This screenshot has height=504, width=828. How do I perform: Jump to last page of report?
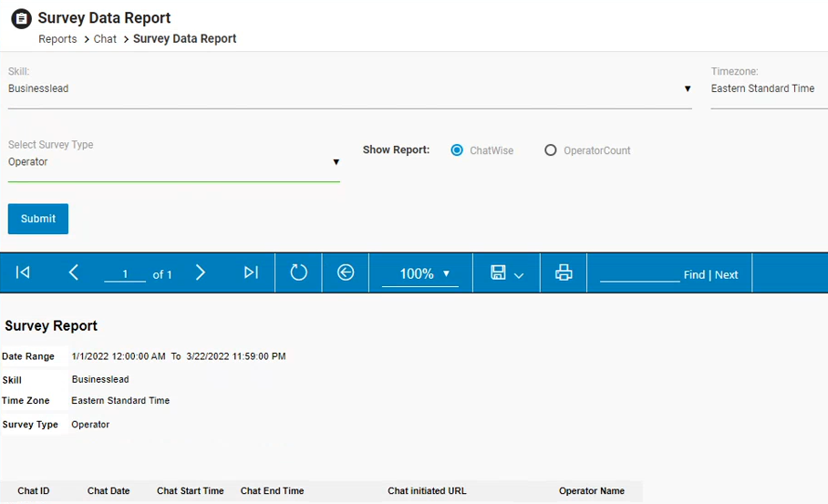(251, 273)
